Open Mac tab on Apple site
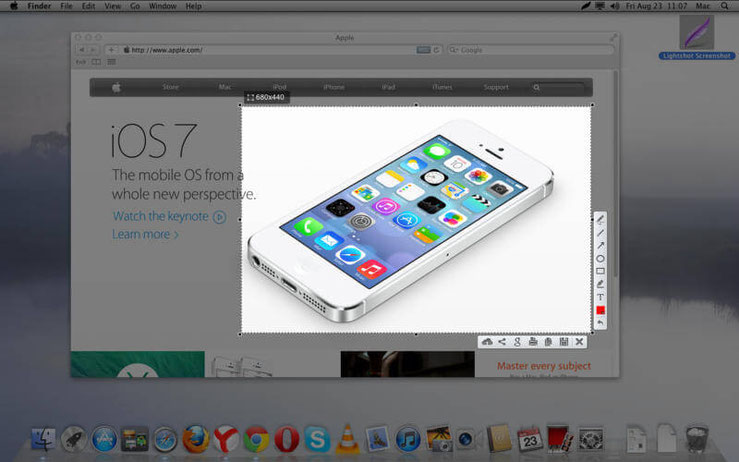739x462 pixels. click(225, 87)
